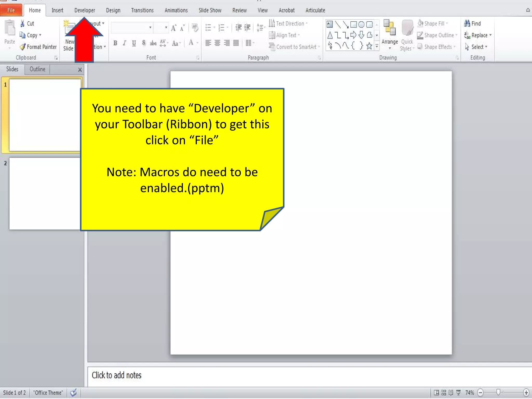This screenshot has height=399, width=532.
Task: Expand Quick Styles gallery
Action: [x=407, y=36]
